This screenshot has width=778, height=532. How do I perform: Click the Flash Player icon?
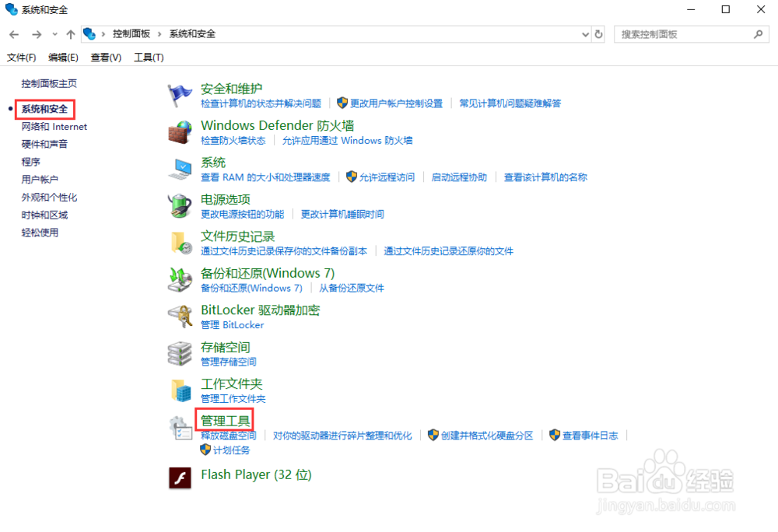180,478
